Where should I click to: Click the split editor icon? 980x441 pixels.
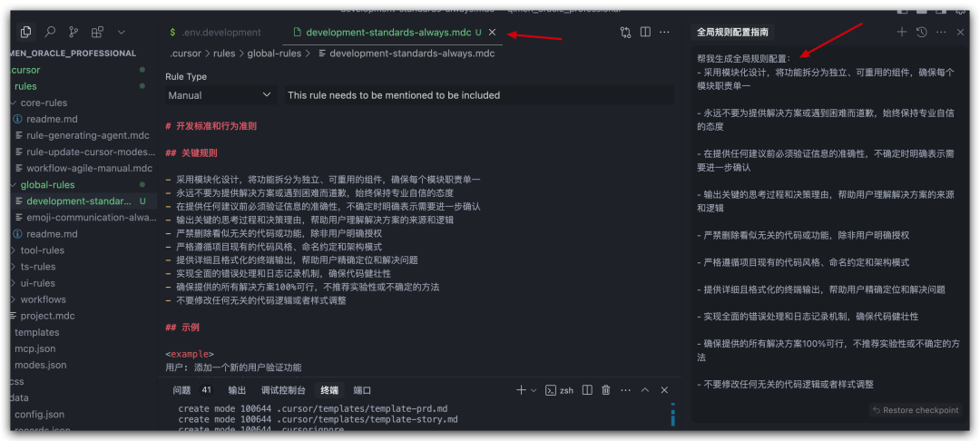[x=646, y=32]
